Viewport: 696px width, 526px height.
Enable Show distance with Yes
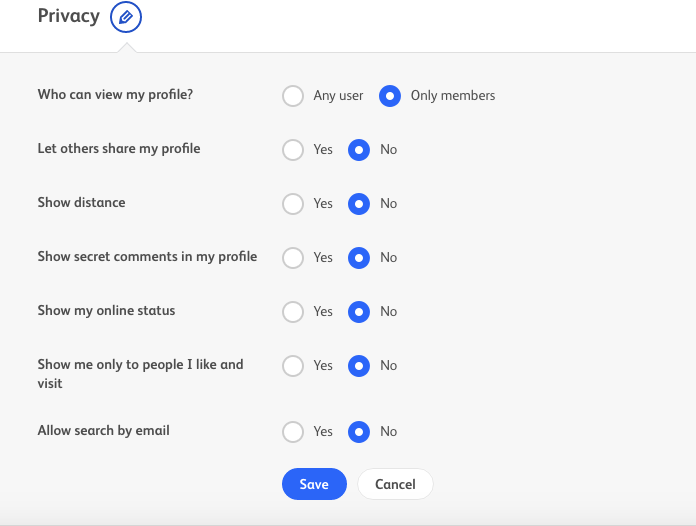tap(293, 204)
